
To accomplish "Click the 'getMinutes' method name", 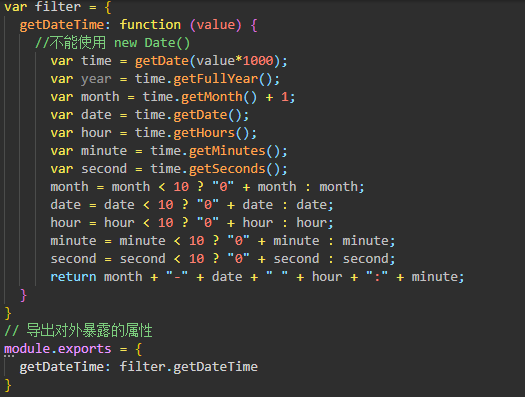I will (x=227, y=151).
